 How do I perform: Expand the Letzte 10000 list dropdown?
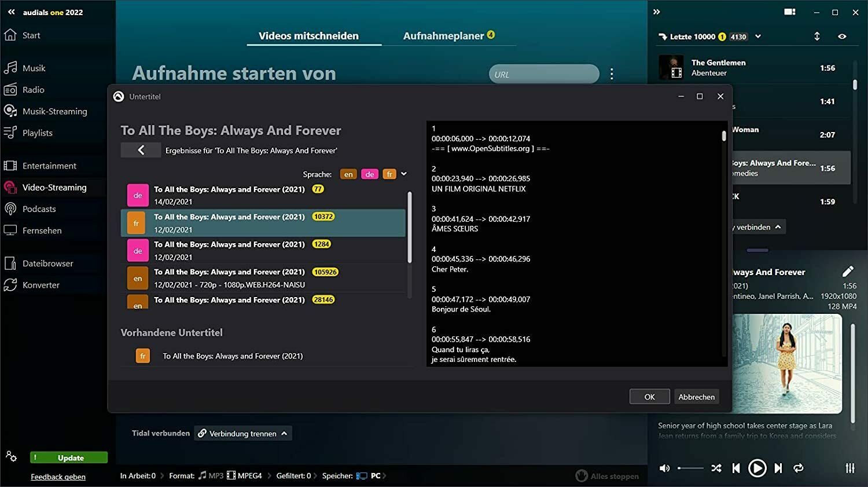758,36
